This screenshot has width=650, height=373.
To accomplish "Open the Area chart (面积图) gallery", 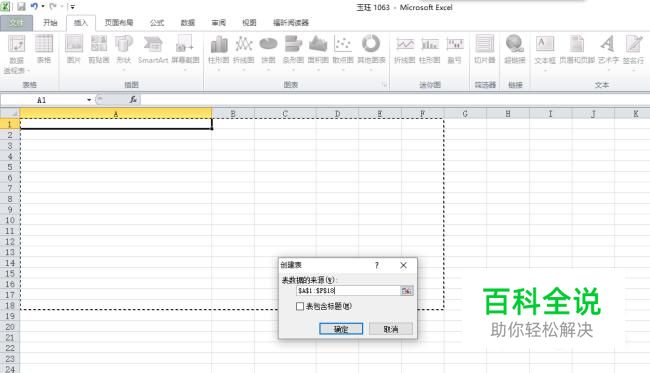I will click(318, 52).
